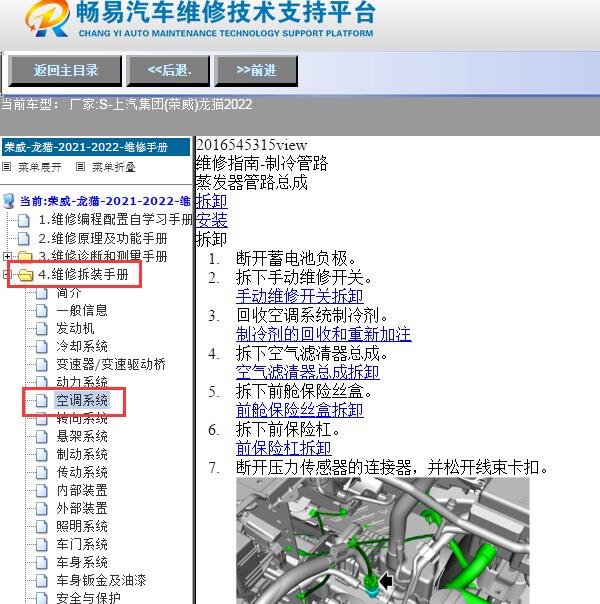Go forward with the >>前进 button

[x=256, y=71]
